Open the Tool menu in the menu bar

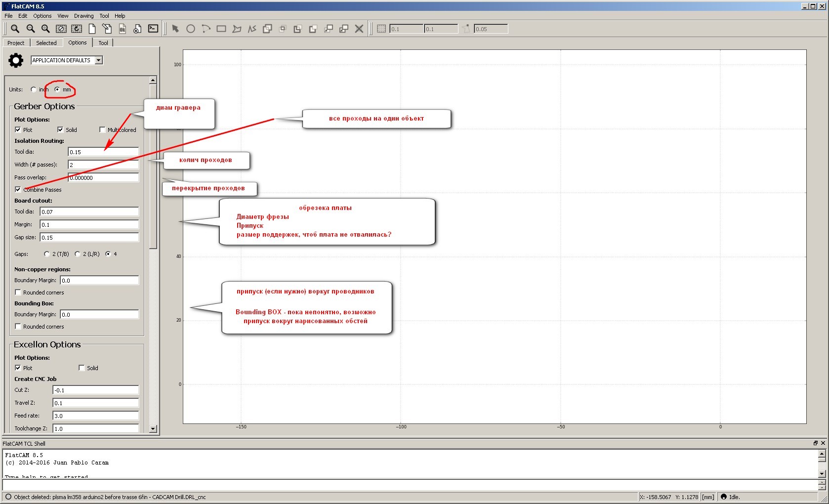(x=104, y=16)
